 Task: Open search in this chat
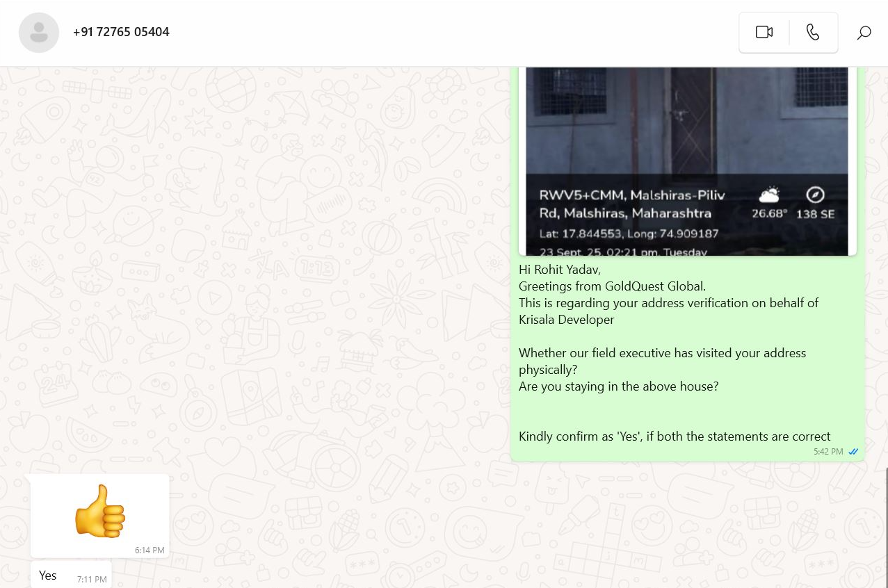click(864, 33)
